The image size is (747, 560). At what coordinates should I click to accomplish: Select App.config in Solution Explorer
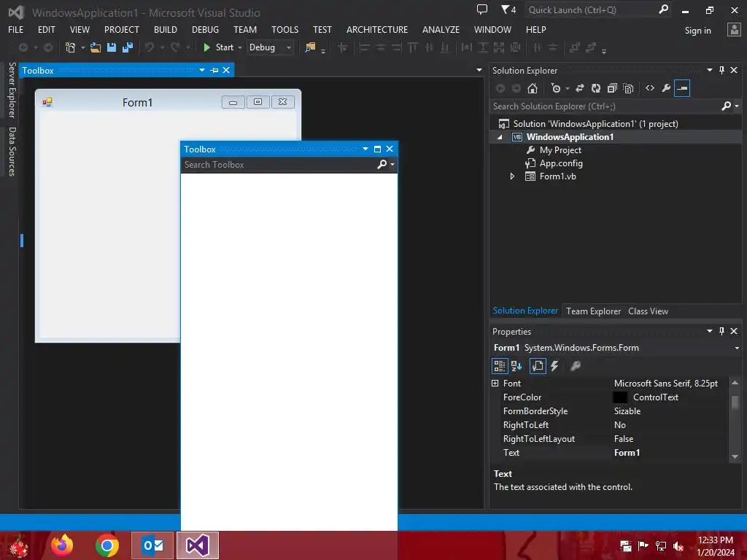point(561,163)
